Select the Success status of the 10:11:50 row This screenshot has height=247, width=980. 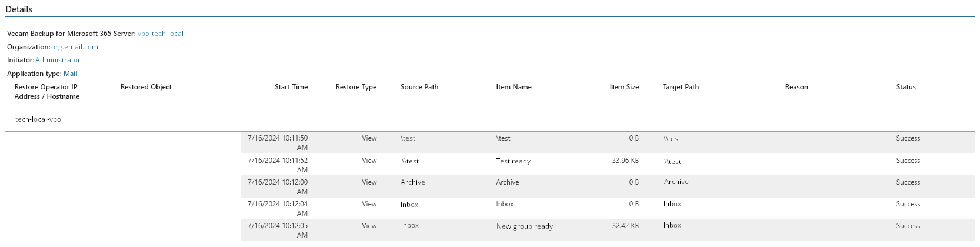point(908,138)
